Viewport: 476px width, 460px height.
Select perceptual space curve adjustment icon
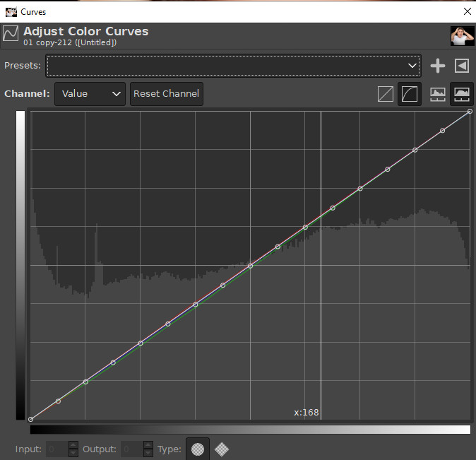(410, 94)
